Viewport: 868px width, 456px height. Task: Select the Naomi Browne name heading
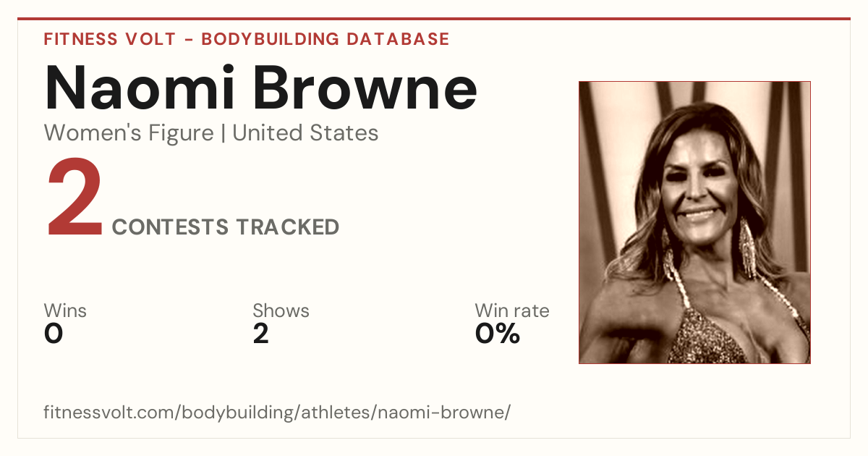pos(261,88)
